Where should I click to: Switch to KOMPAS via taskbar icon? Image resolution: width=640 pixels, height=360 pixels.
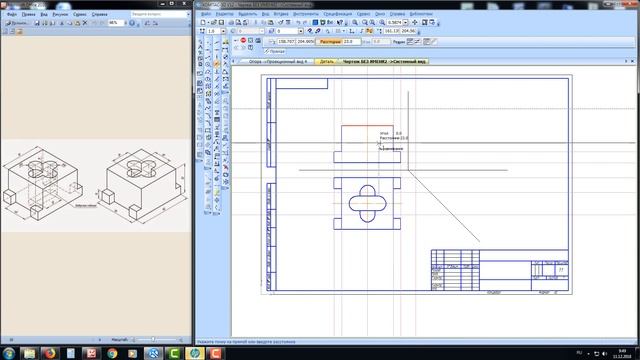pyautogui.click(x=153, y=353)
